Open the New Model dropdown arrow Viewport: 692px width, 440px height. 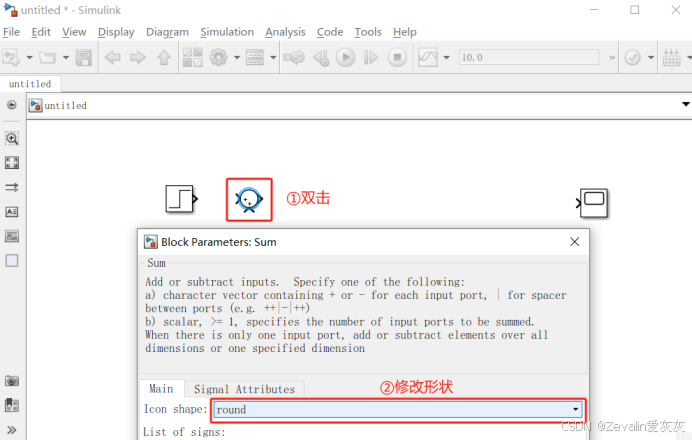point(30,58)
